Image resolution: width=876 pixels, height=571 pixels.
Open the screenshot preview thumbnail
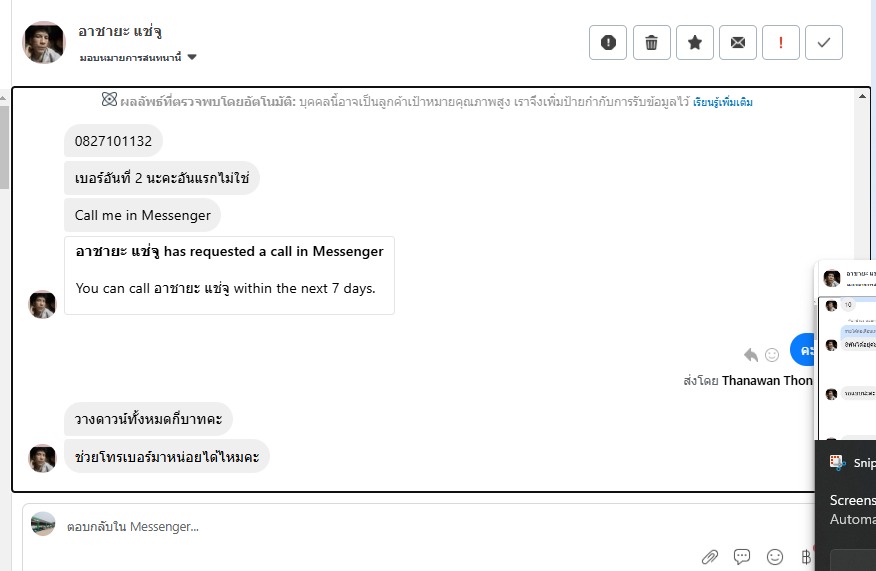(x=846, y=350)
